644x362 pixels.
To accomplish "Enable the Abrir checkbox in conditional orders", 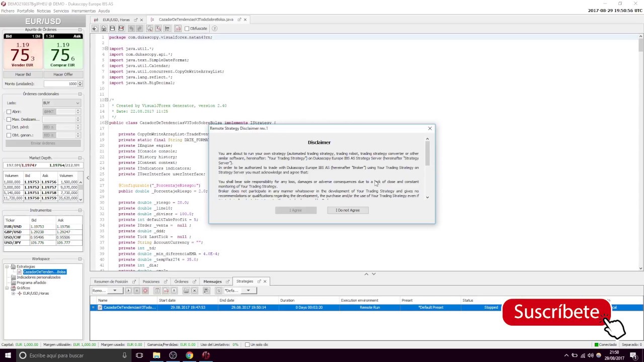I will click(x=9, y=112).
